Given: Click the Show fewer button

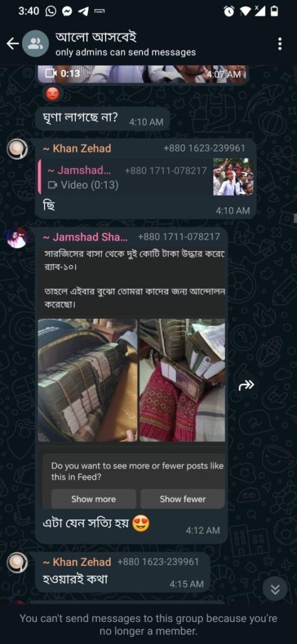Looking at the screenshot, I should 183,499.
